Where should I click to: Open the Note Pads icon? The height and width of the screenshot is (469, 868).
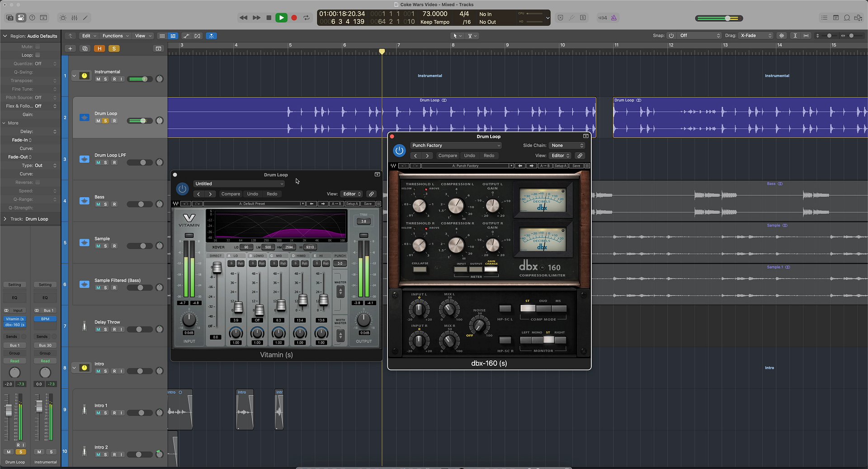pos(836,18)
